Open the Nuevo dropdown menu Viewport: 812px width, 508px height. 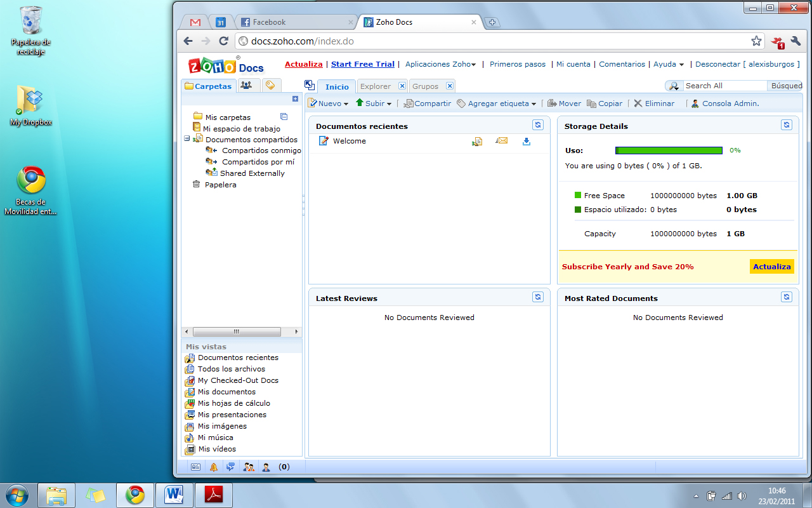pyautogui.click(x=329, y=104)
